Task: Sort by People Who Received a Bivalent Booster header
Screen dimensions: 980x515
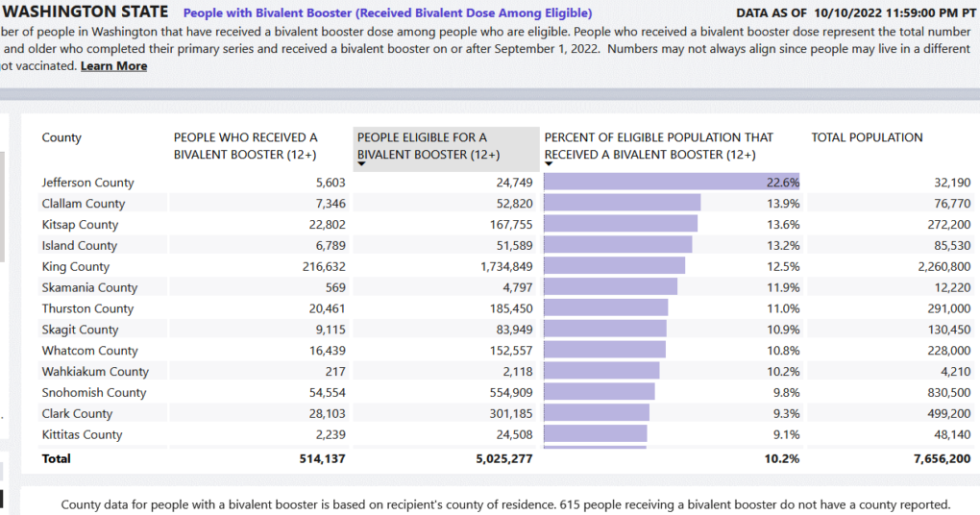Action: (245, 146)
